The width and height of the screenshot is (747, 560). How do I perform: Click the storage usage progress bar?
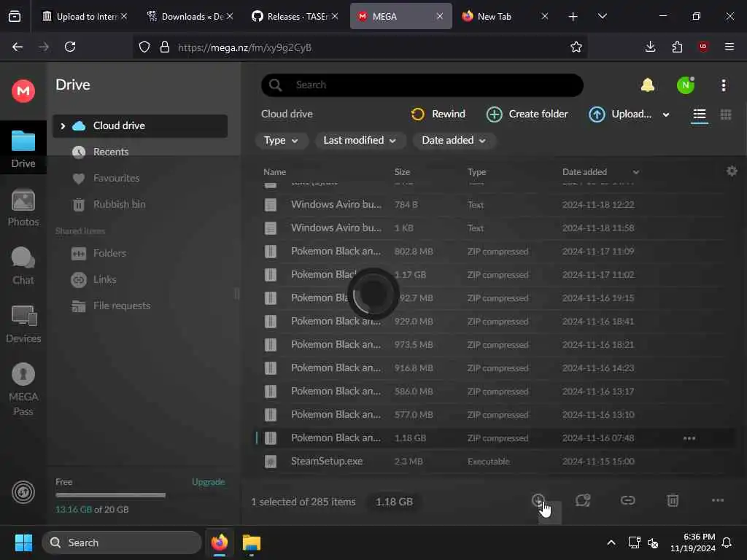111,495
